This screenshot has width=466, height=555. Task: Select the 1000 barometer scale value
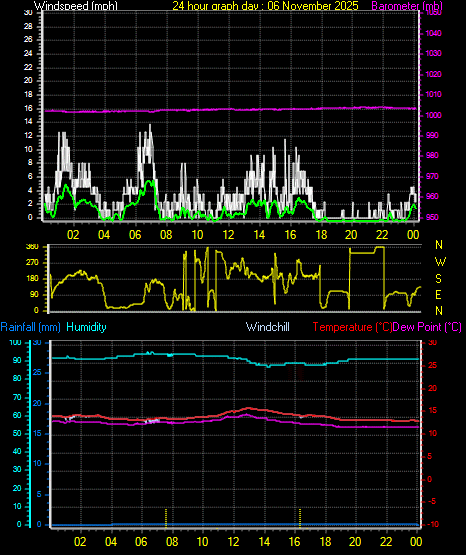pos(433,115)
